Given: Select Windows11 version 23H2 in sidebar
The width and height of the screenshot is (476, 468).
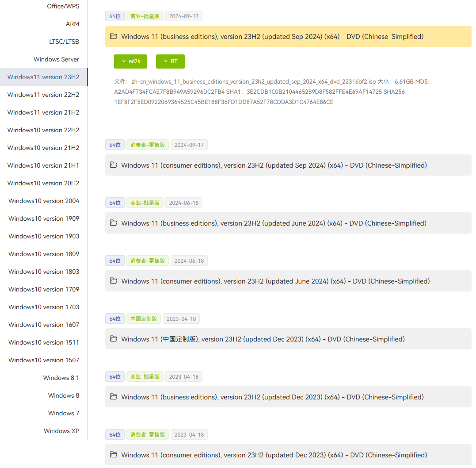Looking at the screenshot, I should (x=43, y=77).
